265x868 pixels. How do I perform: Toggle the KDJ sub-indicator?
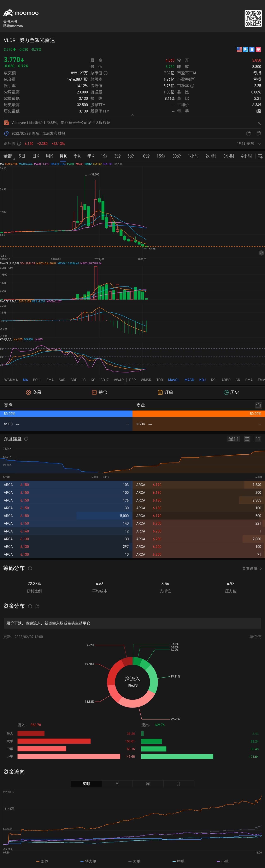202,380
